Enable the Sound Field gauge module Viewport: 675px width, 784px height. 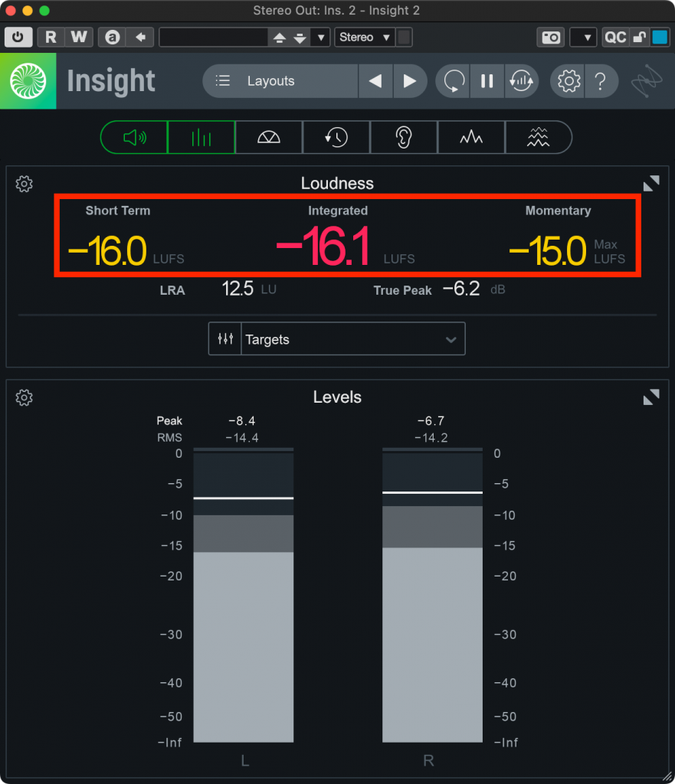pos(269,138)
